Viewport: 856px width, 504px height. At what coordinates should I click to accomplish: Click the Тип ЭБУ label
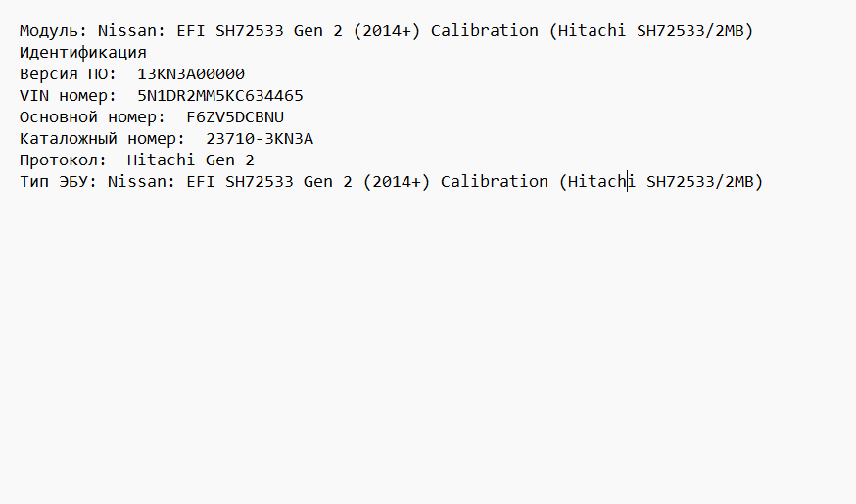59,182
